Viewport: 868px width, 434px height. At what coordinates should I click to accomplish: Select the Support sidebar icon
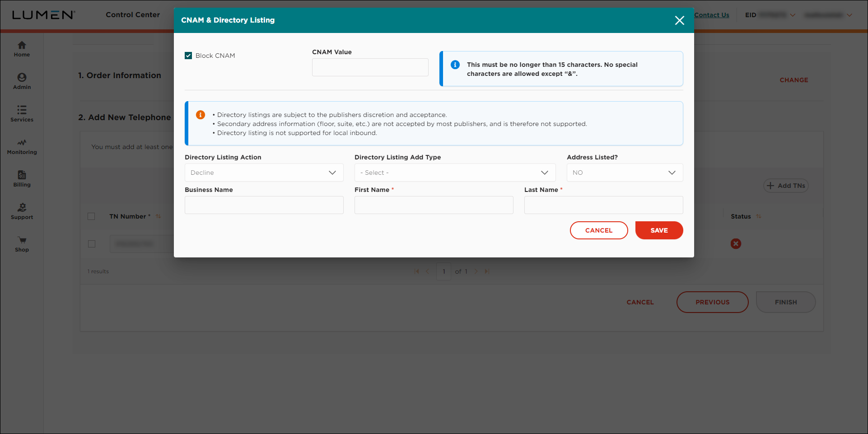pos(21,207)
